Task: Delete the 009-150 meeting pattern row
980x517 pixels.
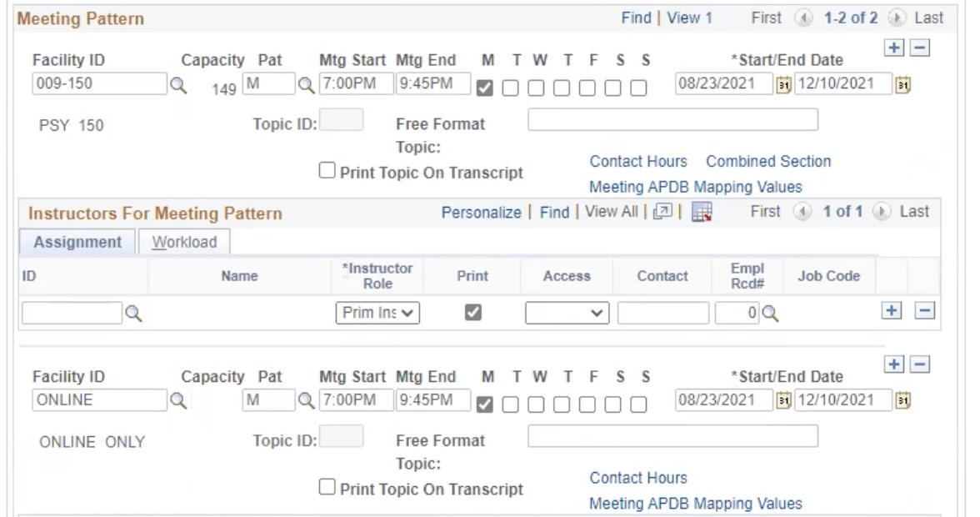Action: [920, 48]
